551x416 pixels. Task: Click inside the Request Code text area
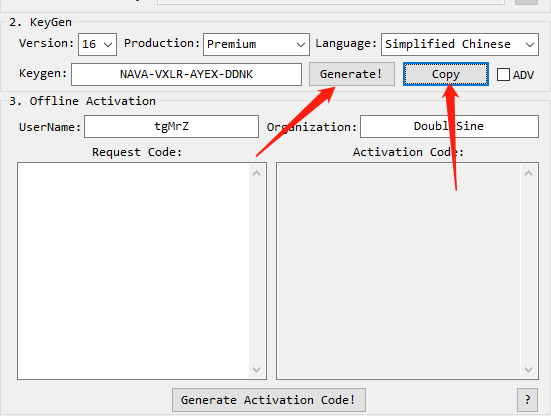click(x=134, y=271)
